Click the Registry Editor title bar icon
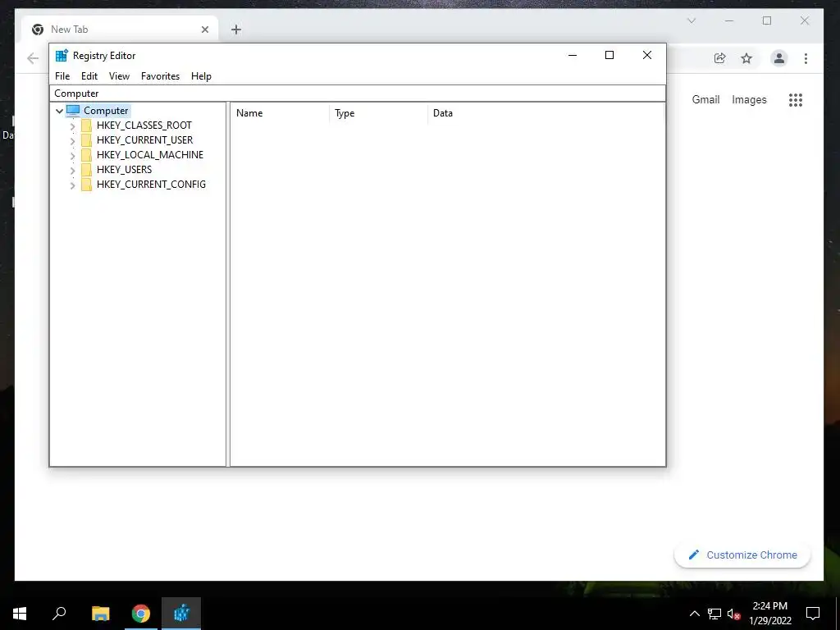Viewport: 840px width, 630px height. coord(62,55)
